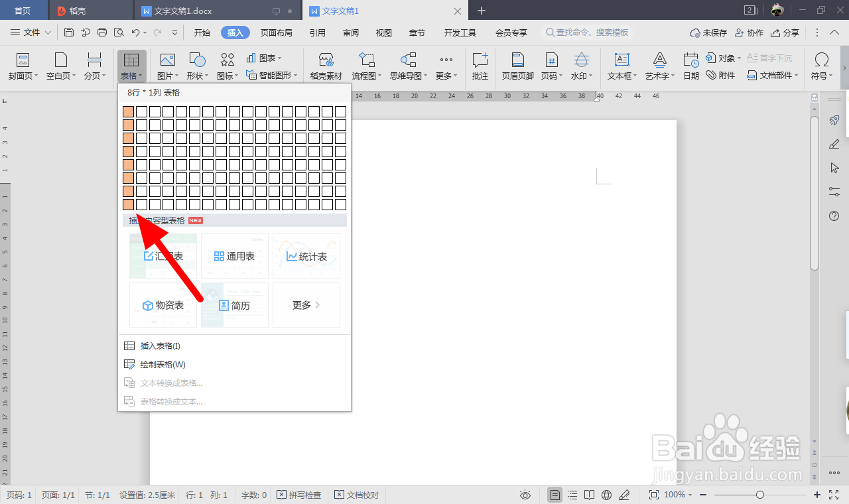Open Smart Graphics (智能图形)

click(271, 76)
